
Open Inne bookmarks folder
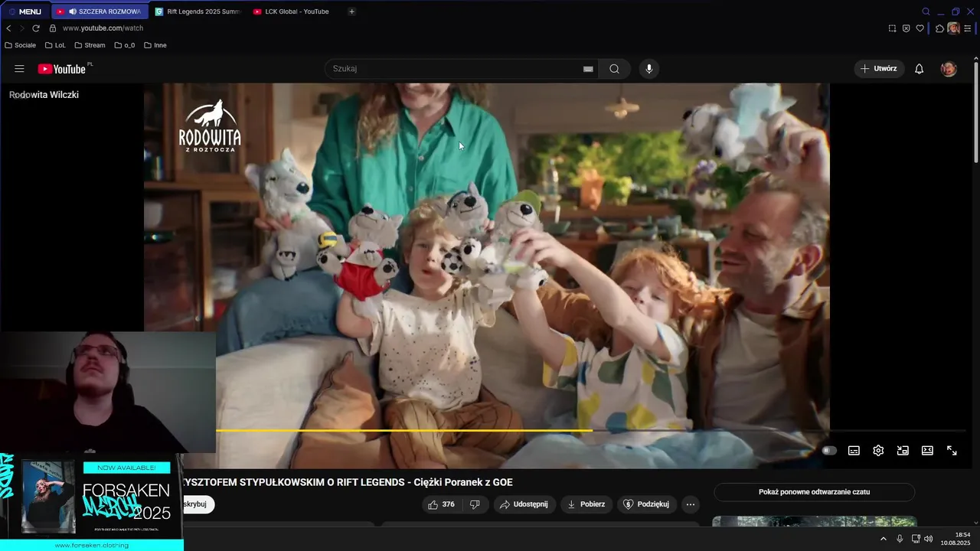[x=155, y=45]
